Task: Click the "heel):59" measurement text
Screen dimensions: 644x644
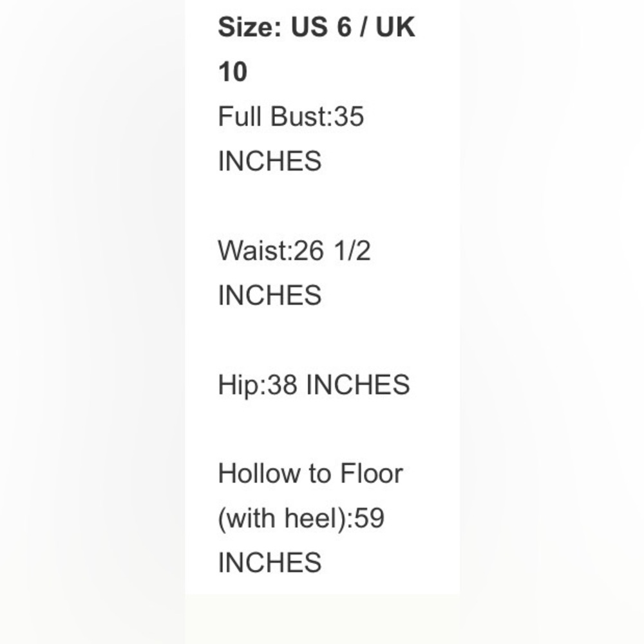Action: pos(334,518)
